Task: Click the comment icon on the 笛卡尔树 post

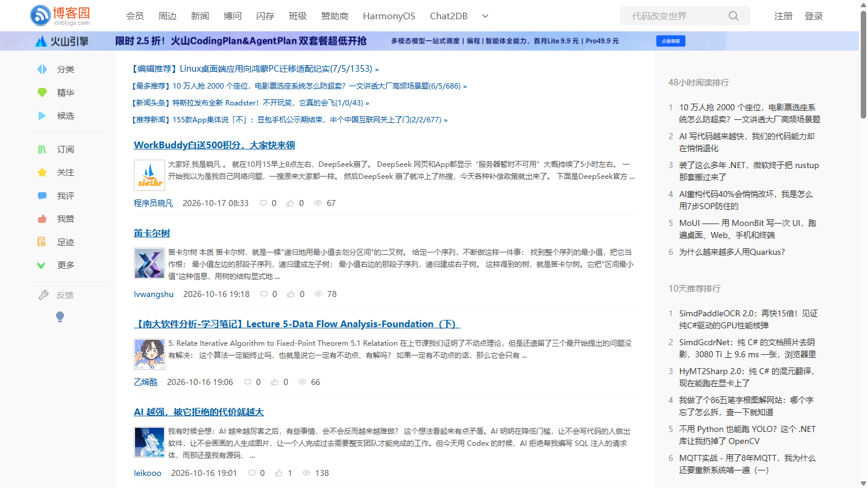Action: (x=263, y=294)
